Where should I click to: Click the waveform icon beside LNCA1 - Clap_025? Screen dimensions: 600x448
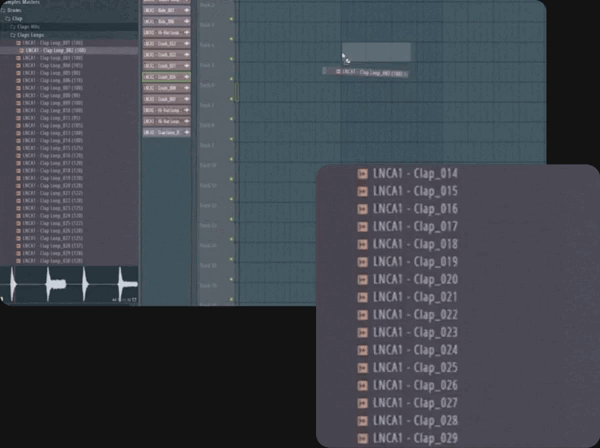tap(362, 368)
